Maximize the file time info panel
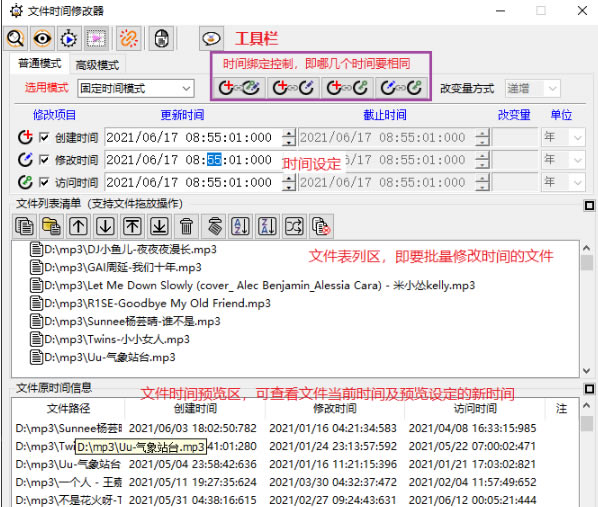This screenshot has height=507, width=598. (x=589, y=389)
